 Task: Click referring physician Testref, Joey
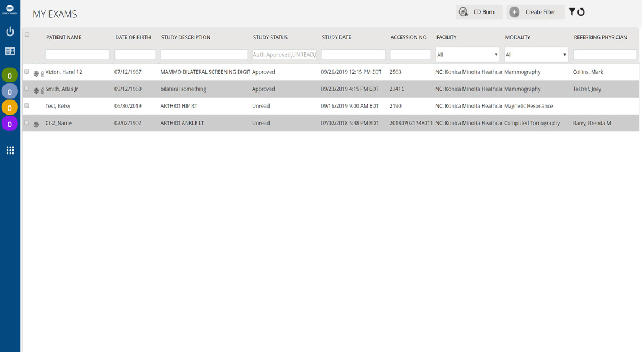(x=587, y=89)
